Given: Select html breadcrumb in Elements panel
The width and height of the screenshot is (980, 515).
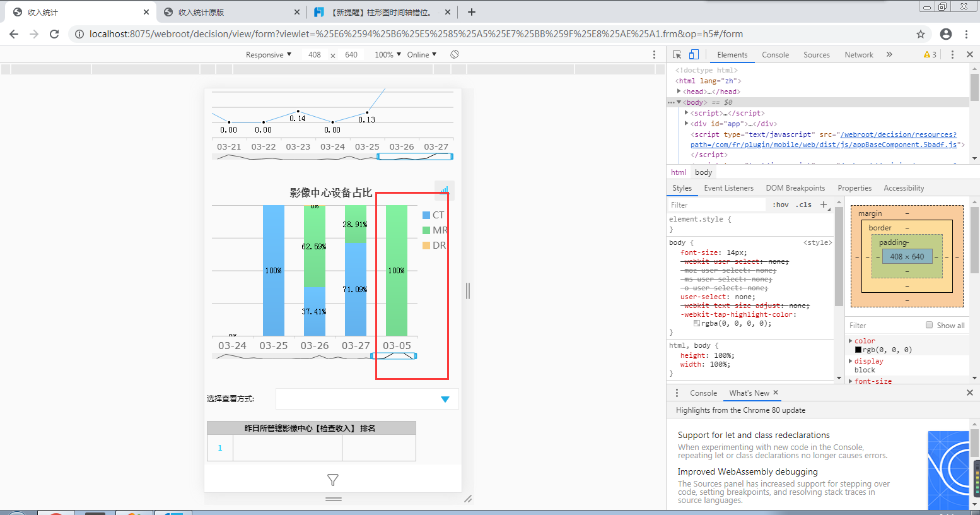Looking at the screenshot, I should 679,172.
